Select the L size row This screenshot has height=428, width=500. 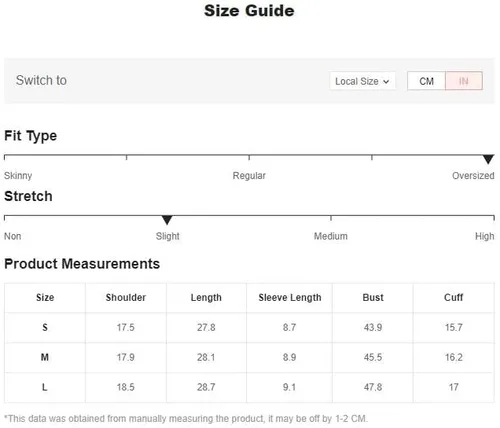click(x=249, y=388)
